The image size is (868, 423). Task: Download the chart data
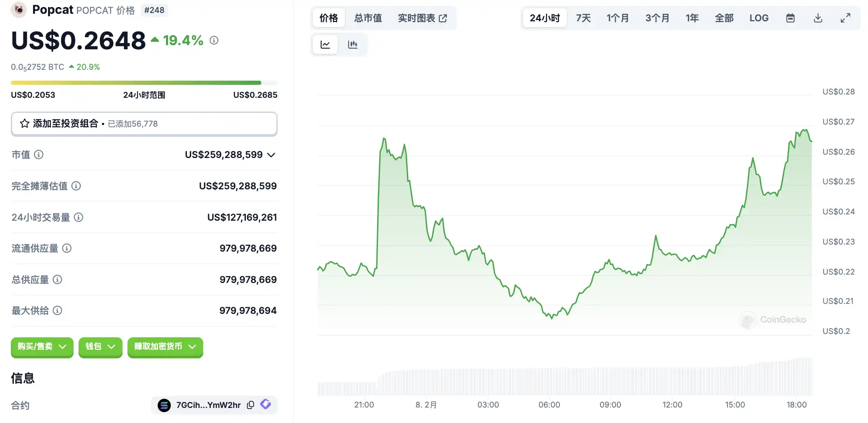[x=818, y=18]
